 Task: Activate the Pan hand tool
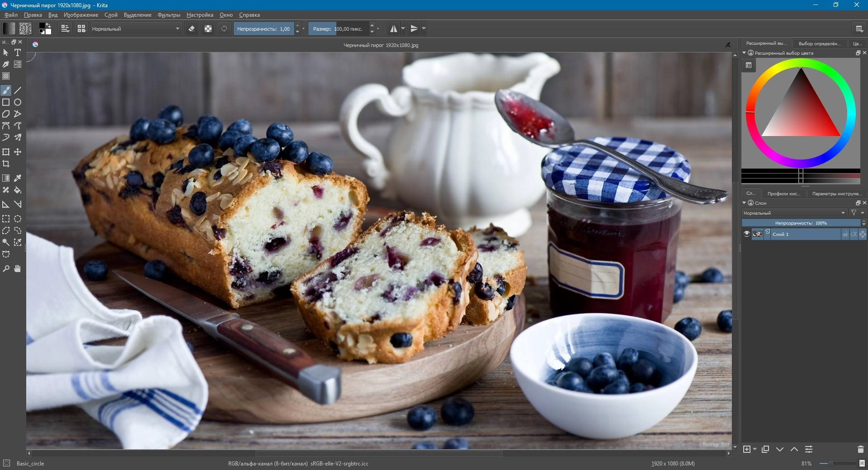pos(18,268)
